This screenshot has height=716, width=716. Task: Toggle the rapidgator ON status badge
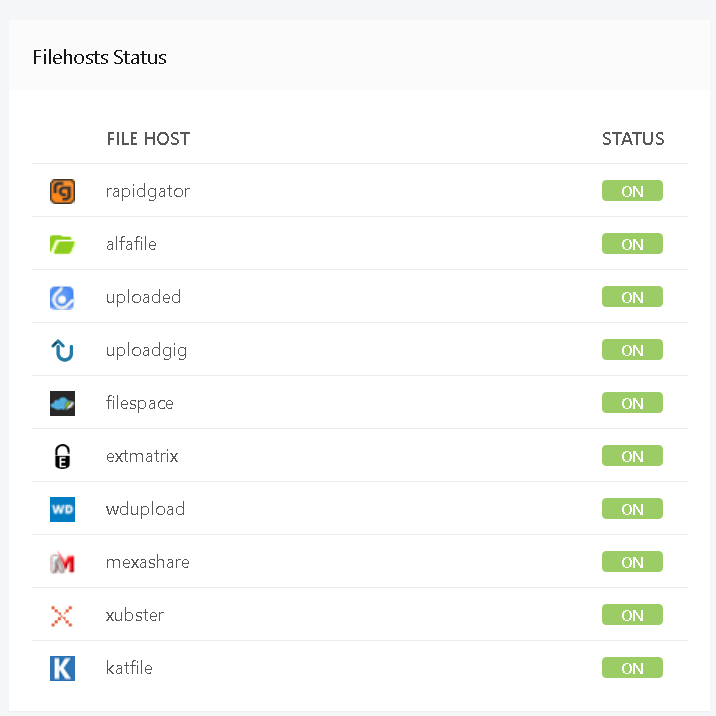coord(632,191)
